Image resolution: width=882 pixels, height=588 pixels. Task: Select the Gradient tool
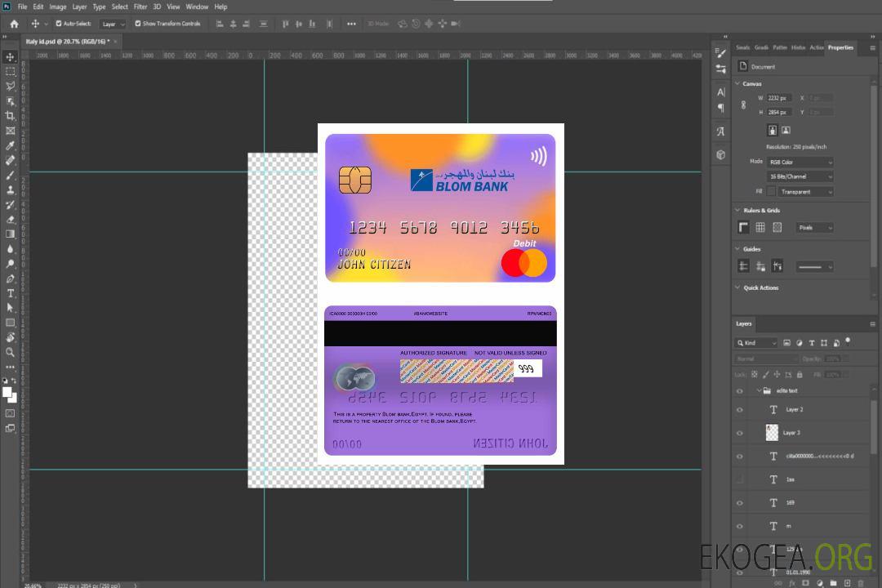[10, 234]
